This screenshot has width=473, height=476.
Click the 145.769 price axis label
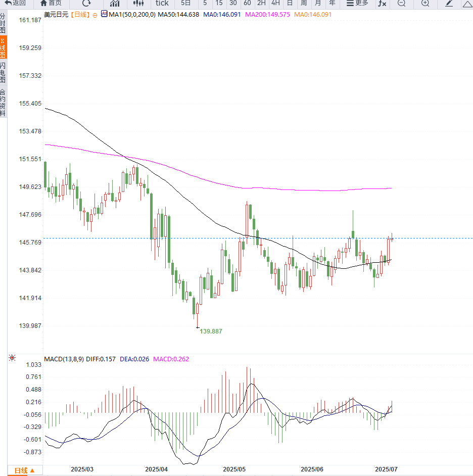click(30, 242)
